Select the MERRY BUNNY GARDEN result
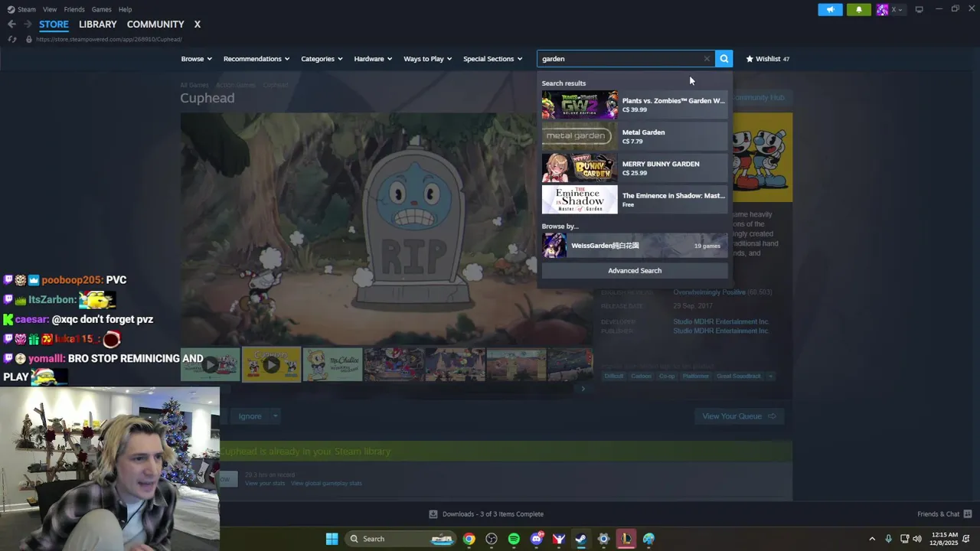The height and width of the screenshot is (551, 980). click(x=635, y=168)
